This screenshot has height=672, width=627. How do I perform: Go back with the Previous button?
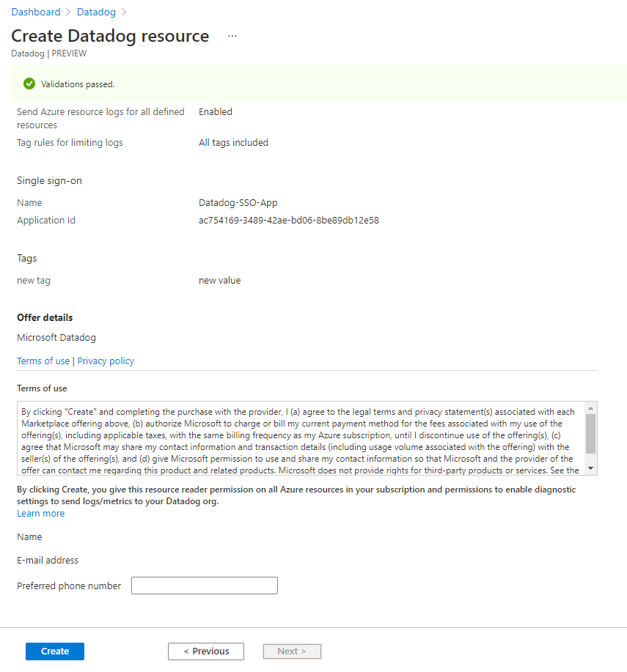click(x=206, y=651)
